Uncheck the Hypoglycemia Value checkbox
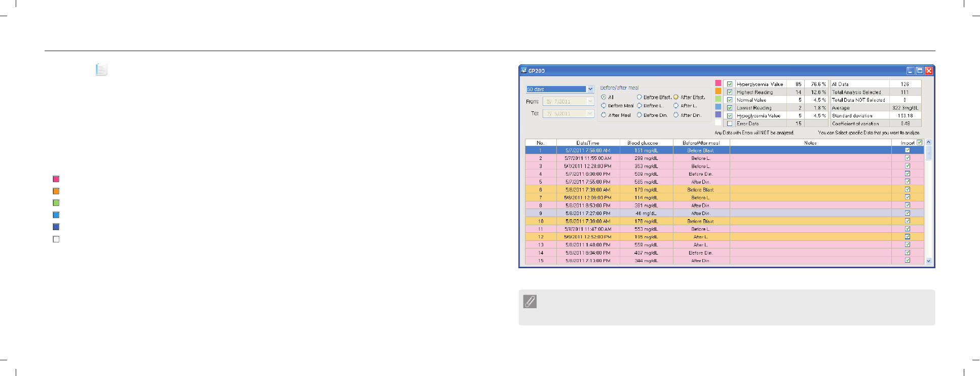980x376 pixels. pos(730,115)
